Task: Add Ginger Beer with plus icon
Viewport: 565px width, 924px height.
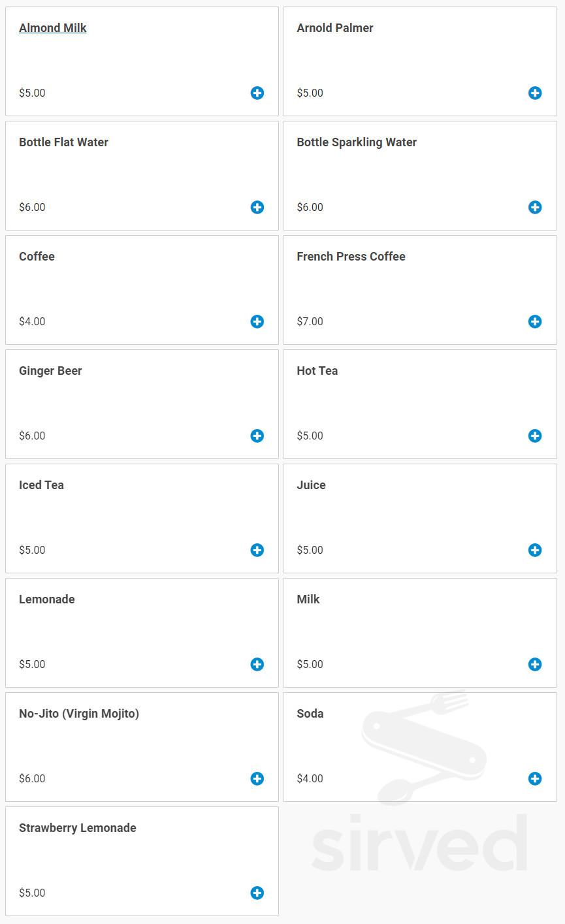Action: [257, 436]
